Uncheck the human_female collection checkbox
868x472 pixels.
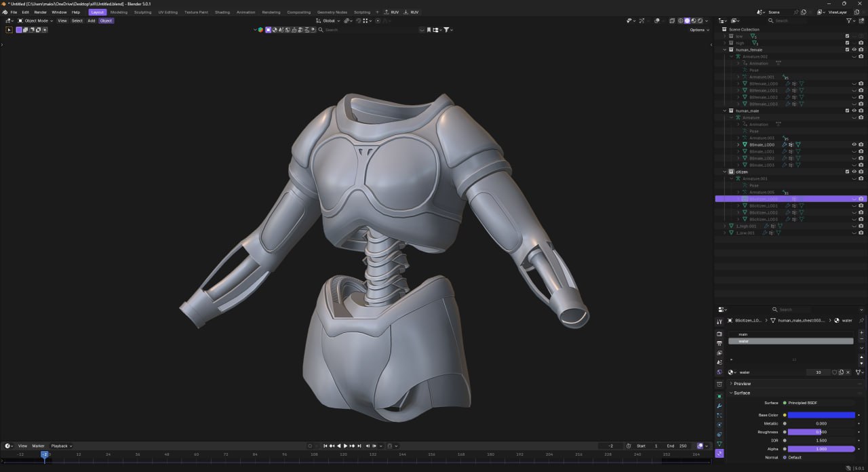pyautogui.click(x=847, y=50)
